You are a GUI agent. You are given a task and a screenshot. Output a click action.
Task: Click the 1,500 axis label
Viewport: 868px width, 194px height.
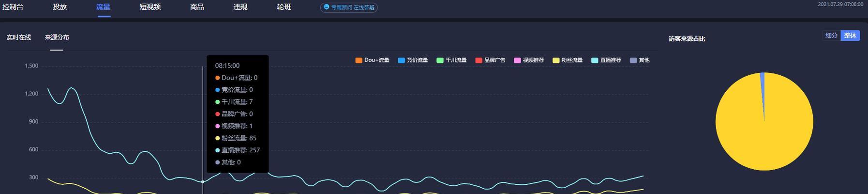pos(31,66)
